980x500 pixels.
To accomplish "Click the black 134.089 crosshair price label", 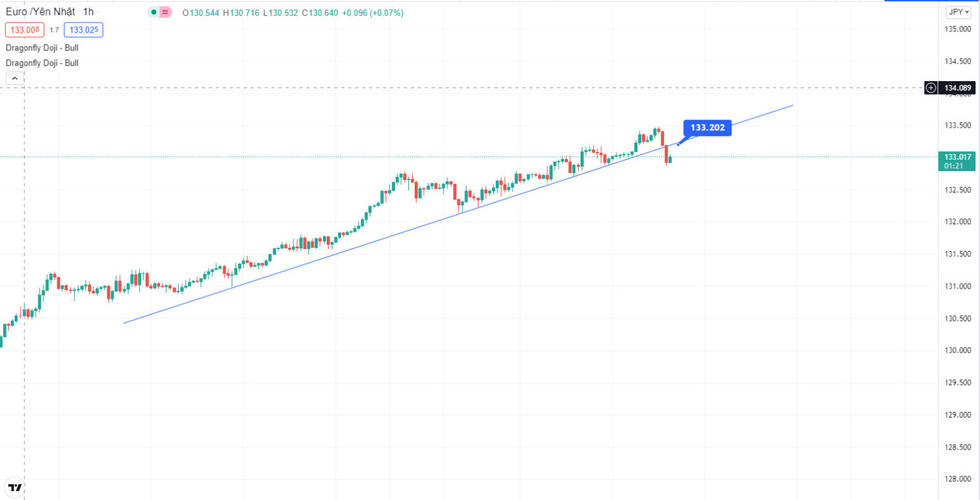I will [958, 87].
